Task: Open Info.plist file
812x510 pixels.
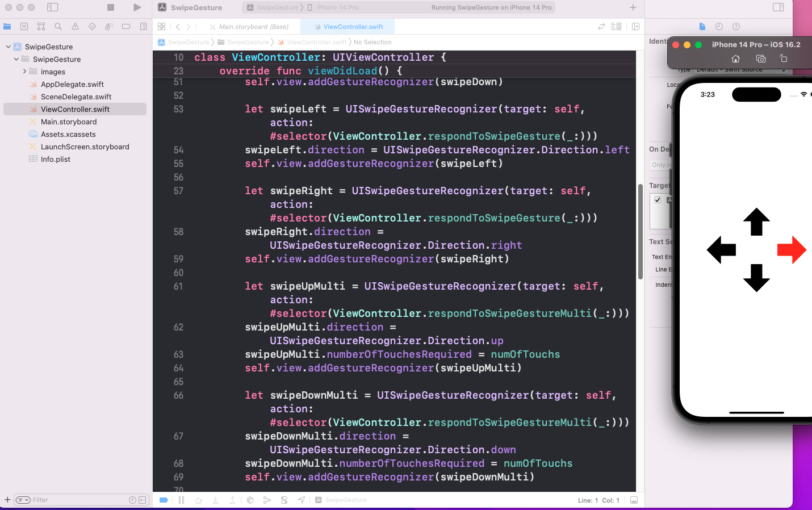Action: [56, 159]
